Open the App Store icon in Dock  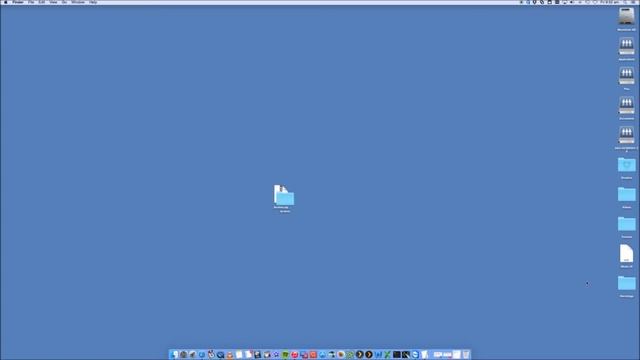[x=322, y=354]
